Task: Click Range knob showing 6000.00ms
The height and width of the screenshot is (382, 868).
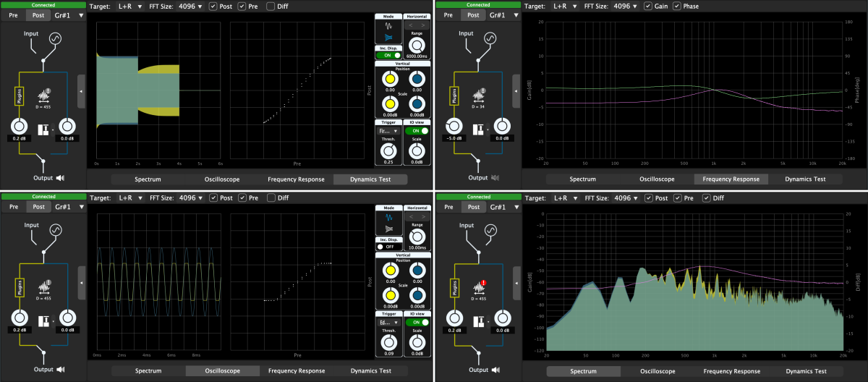Action: [417, 44]
